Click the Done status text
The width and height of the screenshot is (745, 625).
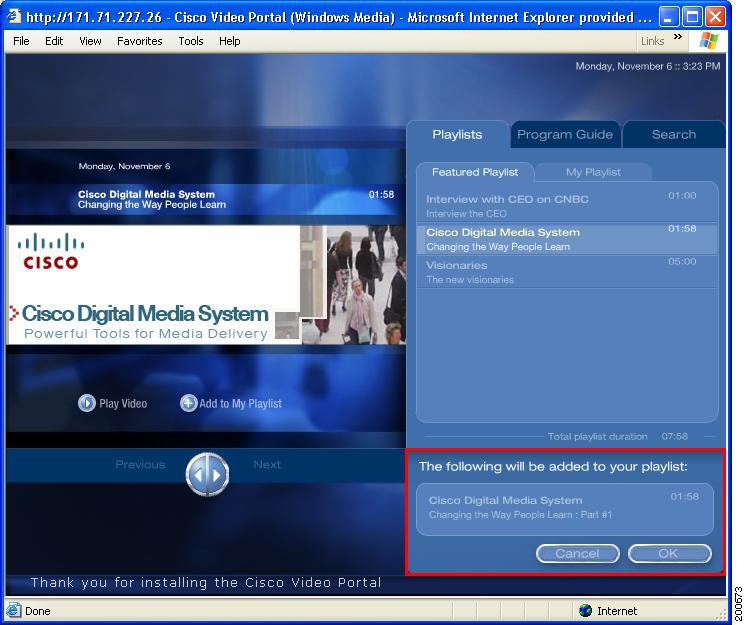(38, 611)
